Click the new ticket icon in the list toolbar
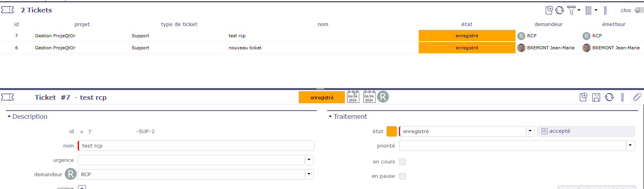 (x=549, y=10)
